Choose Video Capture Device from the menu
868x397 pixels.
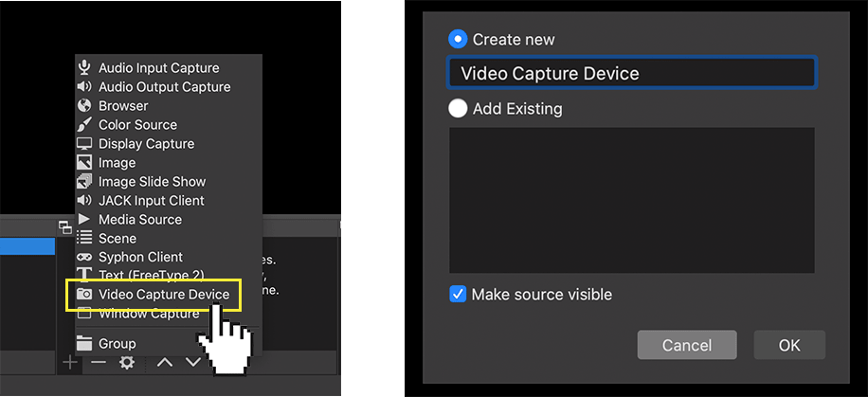click(163, 295)
